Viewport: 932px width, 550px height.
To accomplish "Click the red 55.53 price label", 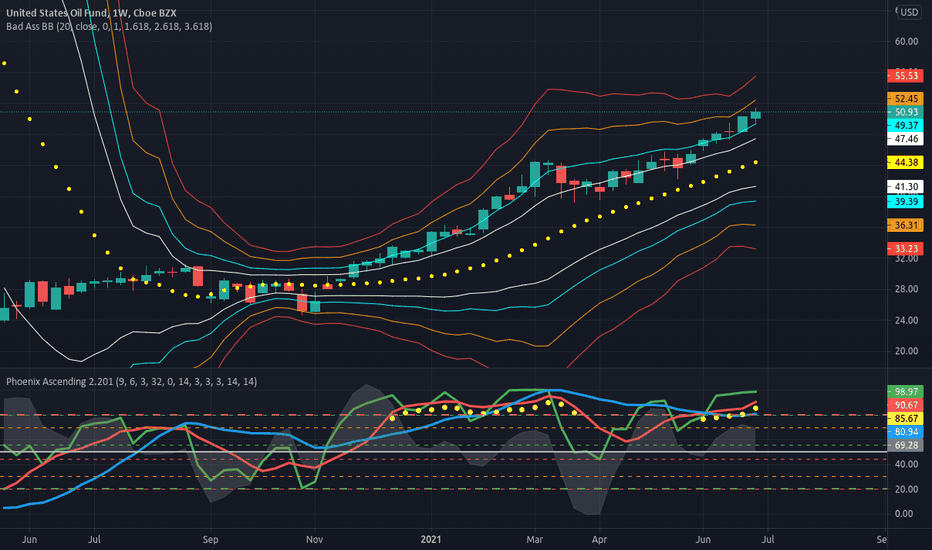I will 905,76.
